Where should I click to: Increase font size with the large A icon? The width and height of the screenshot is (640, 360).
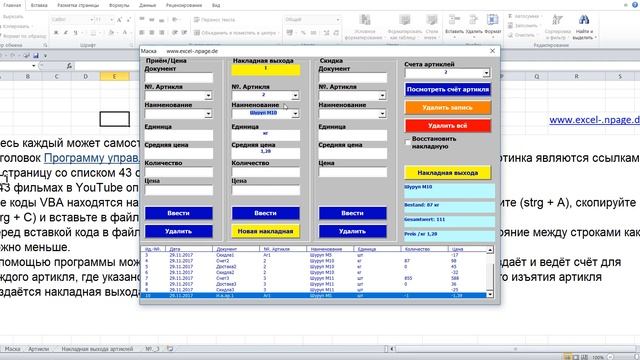[x=119, y=20]
